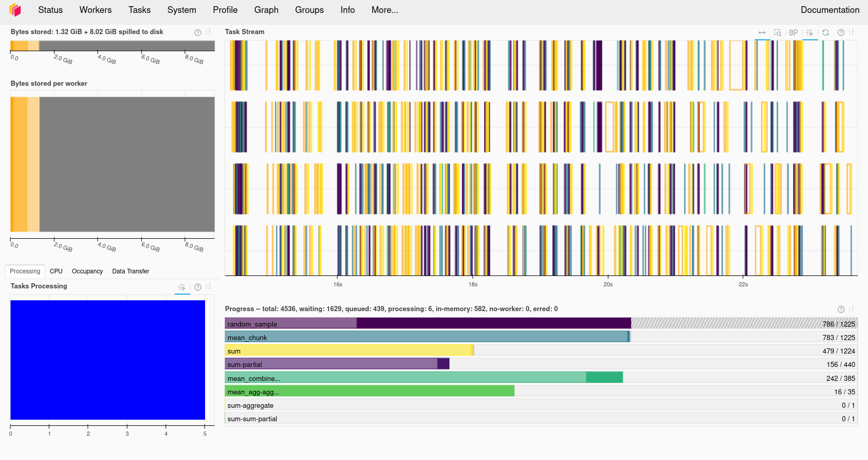Viewport: 868px width, 460px height.
Task: Open Bytes stored toolbar overflow menu
Action: (209, 32)
